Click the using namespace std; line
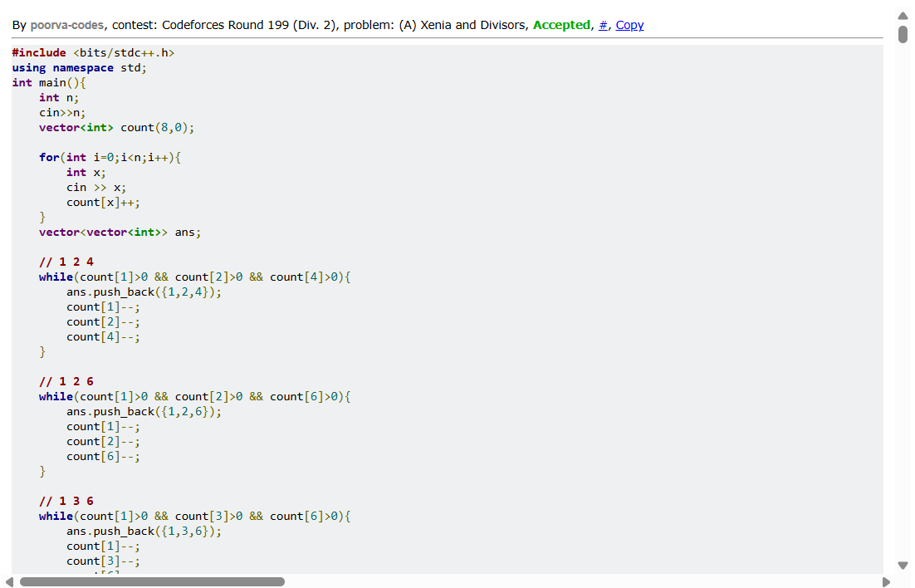The image size is (915, 588). 80,68
